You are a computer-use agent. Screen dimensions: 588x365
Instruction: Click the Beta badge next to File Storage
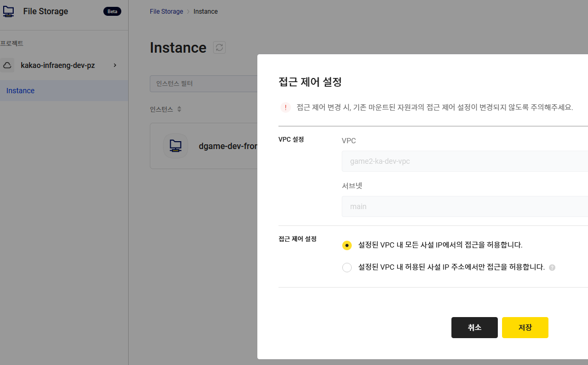click(112, 11)
